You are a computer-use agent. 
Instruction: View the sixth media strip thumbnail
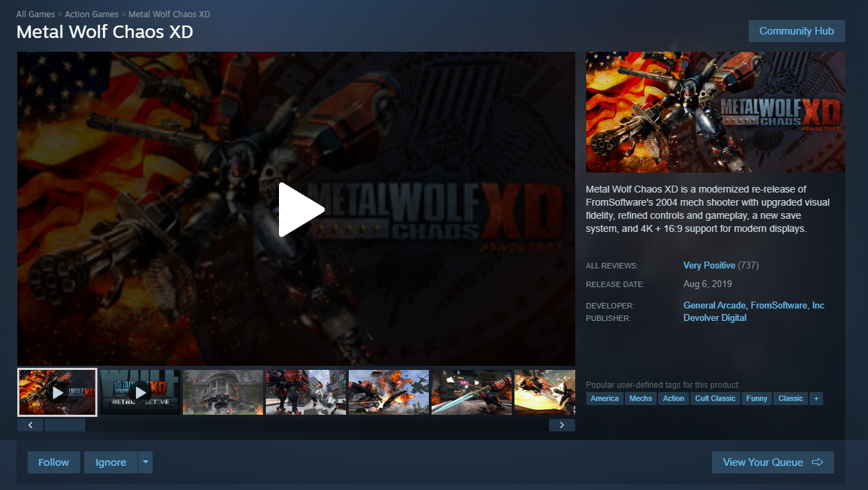472,392
